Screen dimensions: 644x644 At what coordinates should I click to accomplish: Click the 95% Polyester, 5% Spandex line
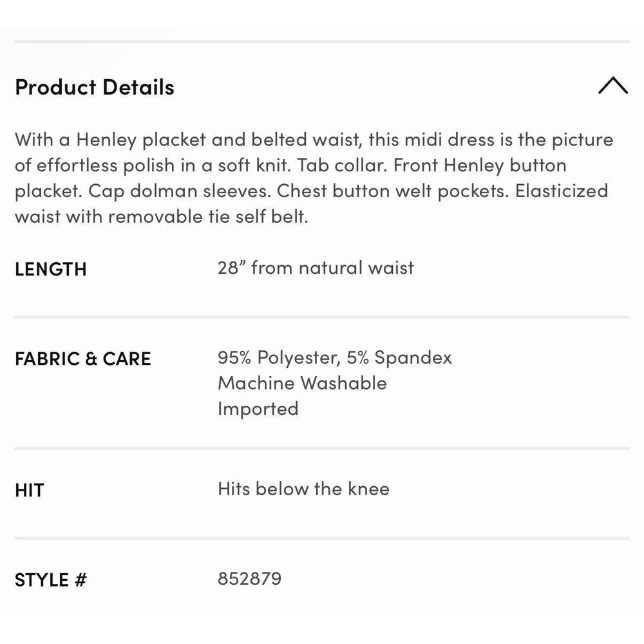coord(335,357)
